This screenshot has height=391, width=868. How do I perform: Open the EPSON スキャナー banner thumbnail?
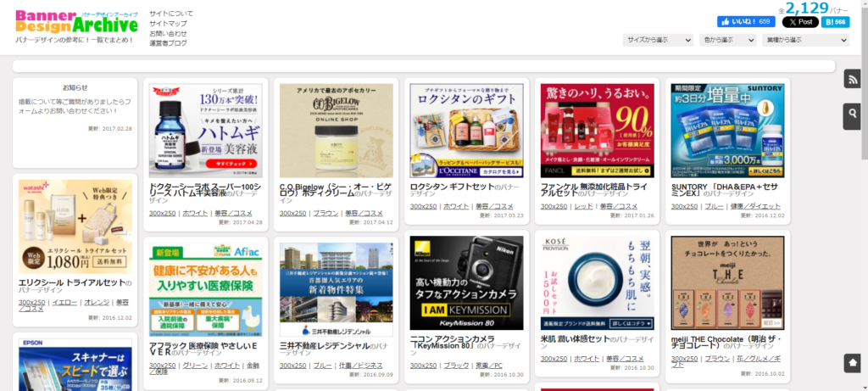pyautogui.click(x=75, y=365)
